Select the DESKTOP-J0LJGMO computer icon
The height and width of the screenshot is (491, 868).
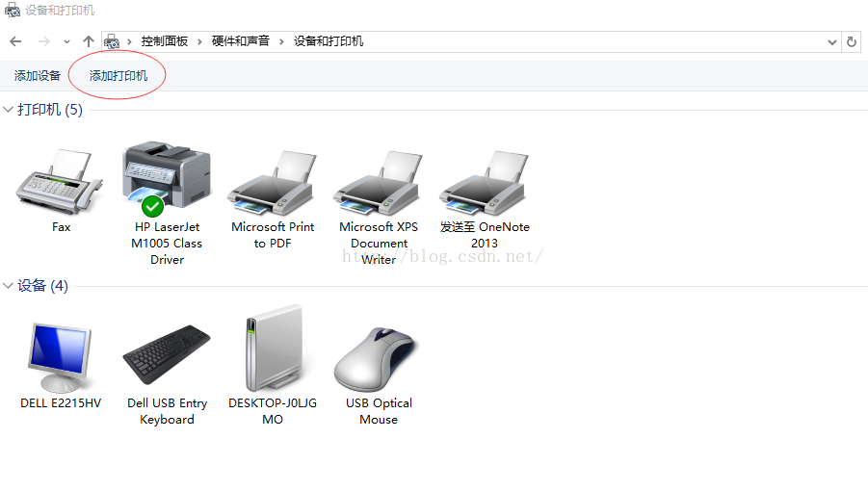274,349
